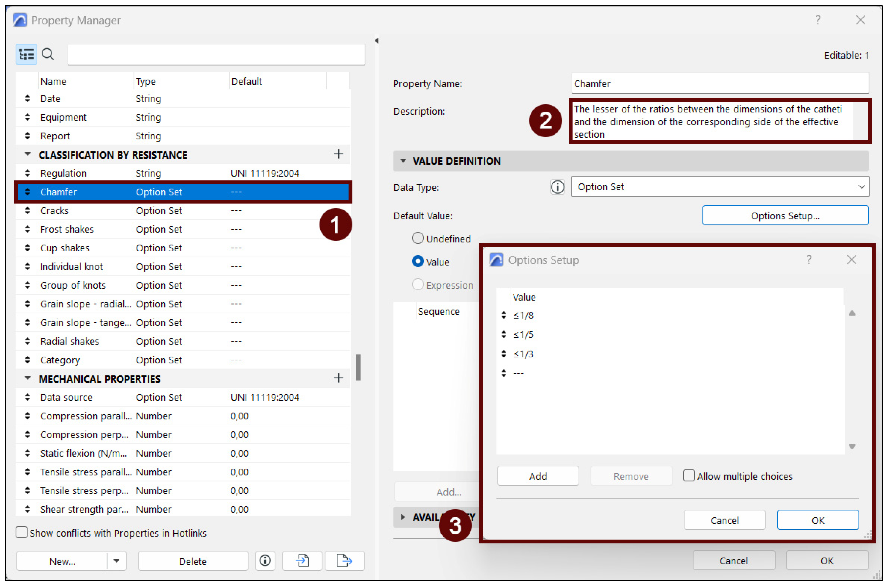Image resolution: width=892 pixels, height=588 pixels.
Task: Open the Data Type Option Set dropdown
Action: pos(720,187)
